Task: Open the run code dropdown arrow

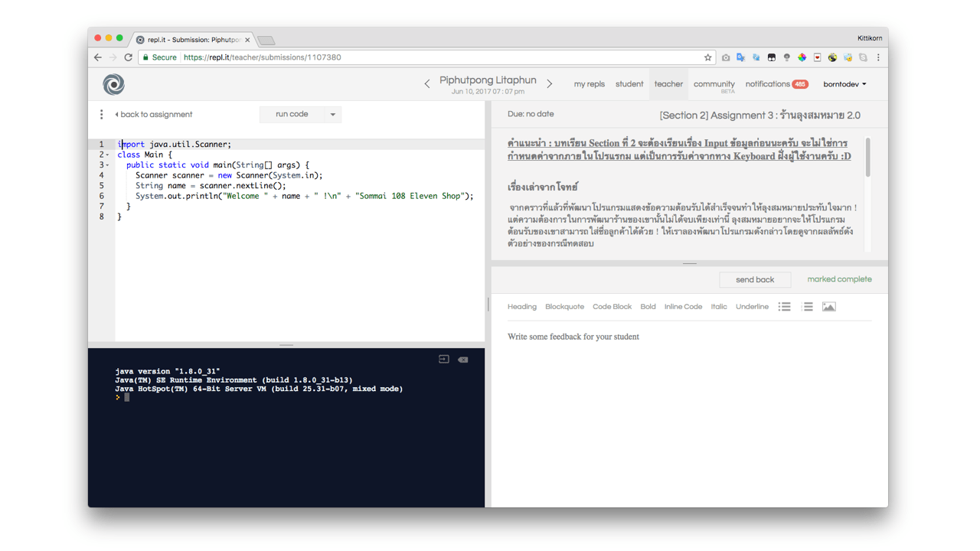Action: 333,115
